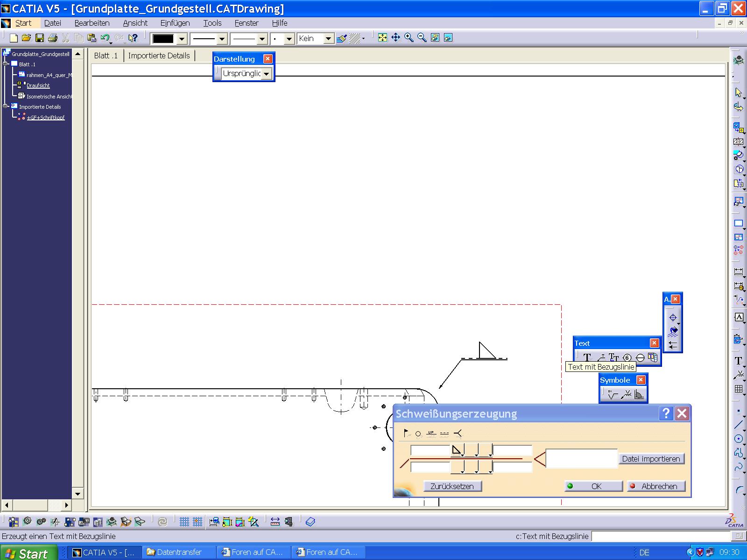
Task: Toggle the snap to point grid icon
Action: click(x=197, y=522)
